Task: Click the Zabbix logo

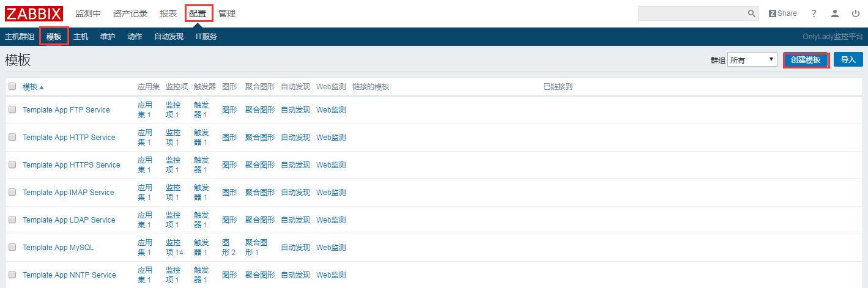Action: (34, 13)
